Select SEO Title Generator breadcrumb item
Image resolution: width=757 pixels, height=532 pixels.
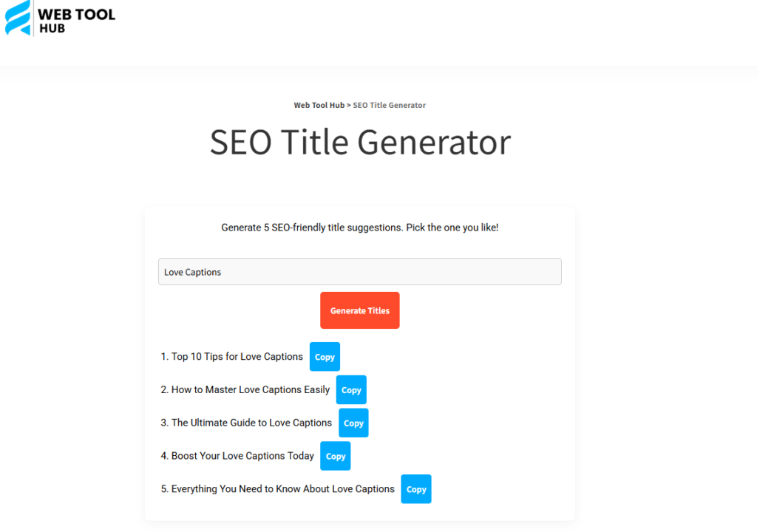click(389, 105)
